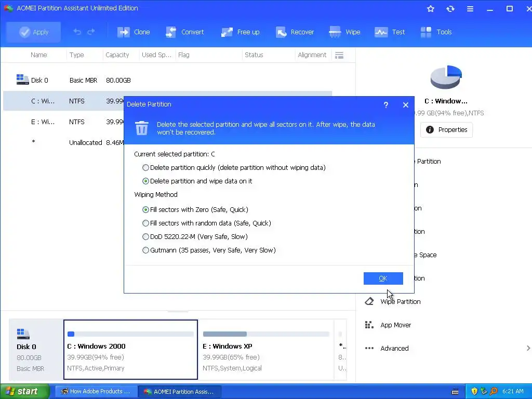Select Delete partition quickly option
The image size is (532, 399).
(234, 168)
